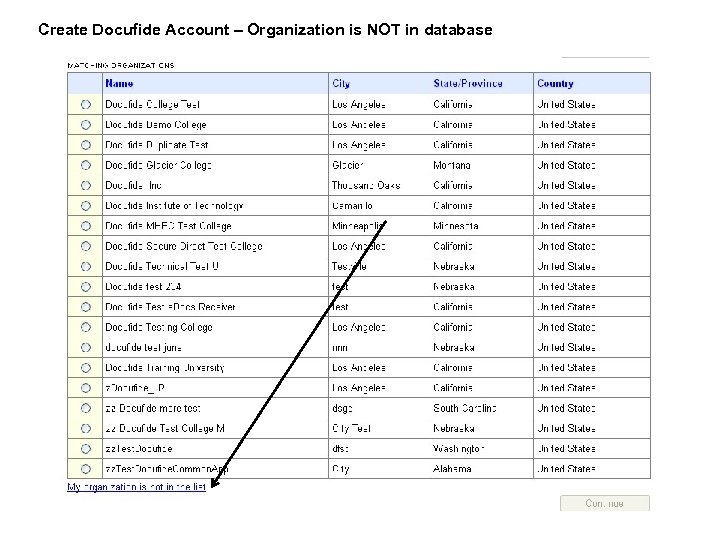Click the 'Minnesota' state cell
This screenshot has width=720, height=540.
point(456,226)
